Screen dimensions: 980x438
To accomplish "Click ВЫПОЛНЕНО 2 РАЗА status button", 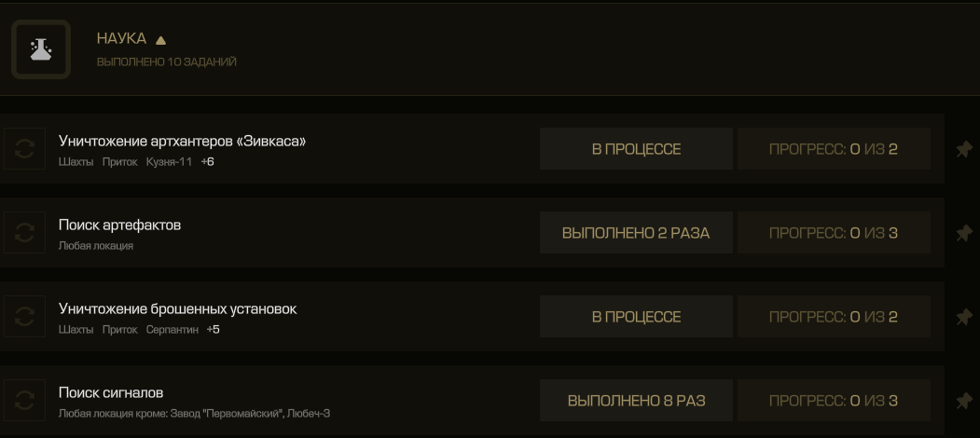I will pyautogui.click(x=636, y=232).
